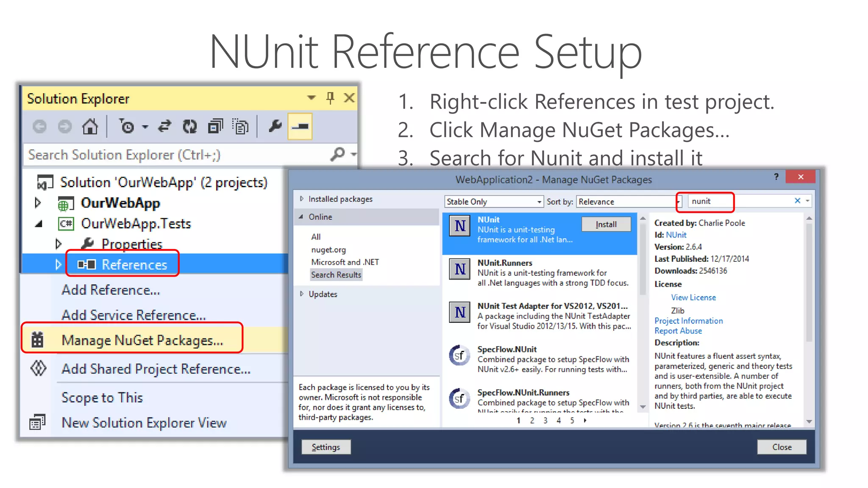Expand the Updates section
The height and width of the screenshot is (488, 868).
[302, 294]
